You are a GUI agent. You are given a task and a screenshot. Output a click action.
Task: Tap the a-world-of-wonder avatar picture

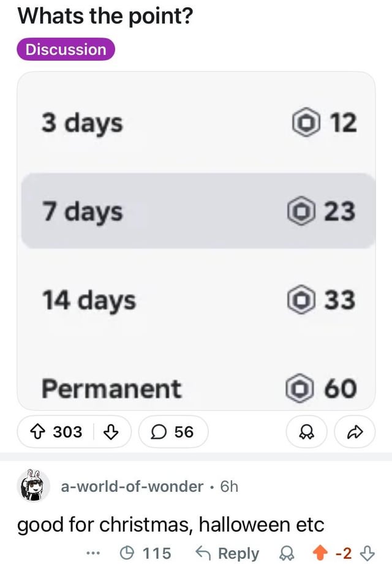(x=32, y=486)
